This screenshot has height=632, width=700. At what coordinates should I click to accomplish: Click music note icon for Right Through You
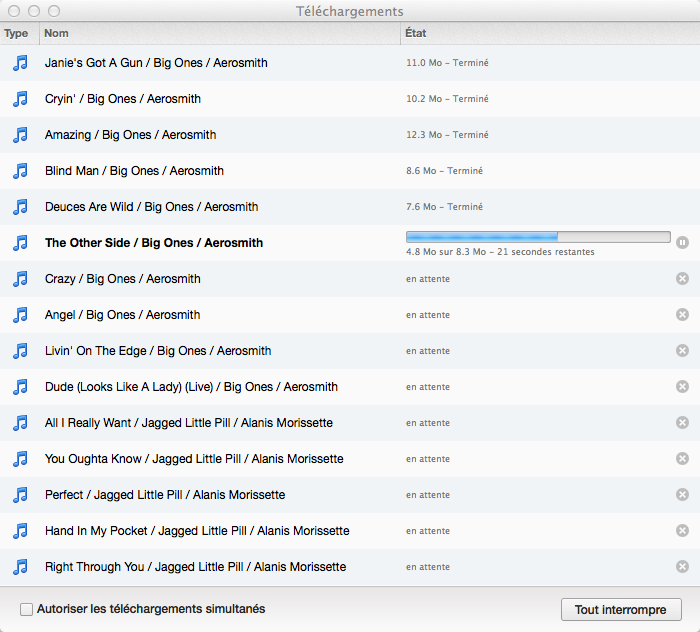coord(20,567)
